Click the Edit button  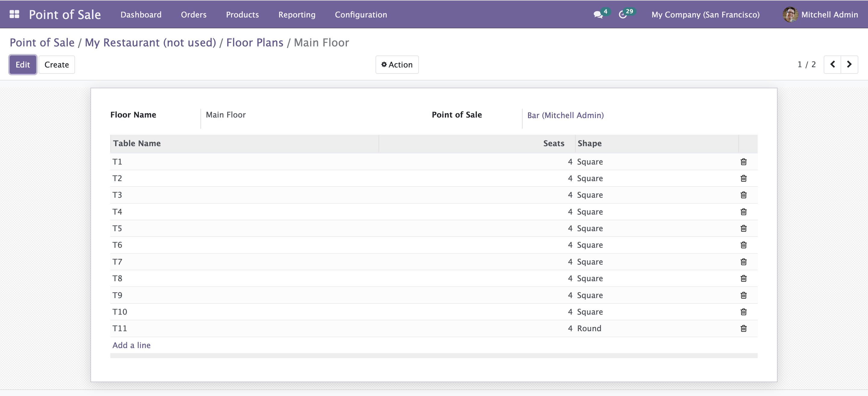(23, 64)
